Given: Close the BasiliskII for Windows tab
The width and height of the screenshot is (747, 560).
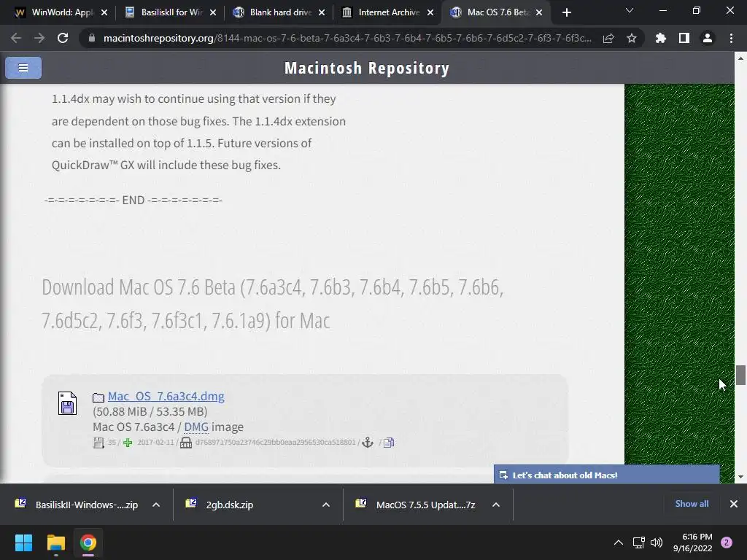Looking at the screenshot, I should point(213,12).
